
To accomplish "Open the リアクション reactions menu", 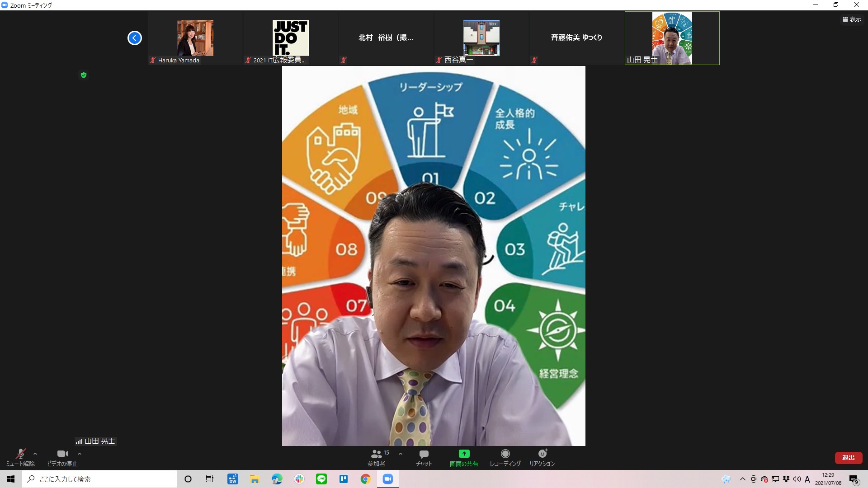I will pos(542,457).
